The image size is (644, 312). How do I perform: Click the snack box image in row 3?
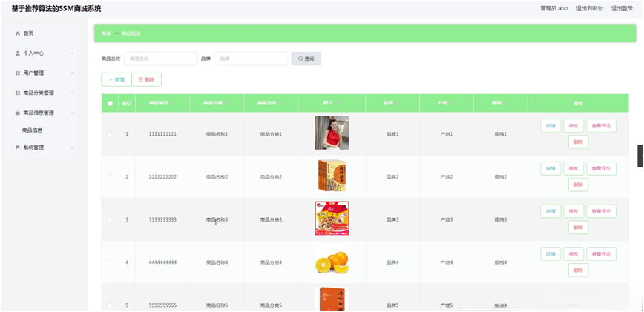point(332,218)
